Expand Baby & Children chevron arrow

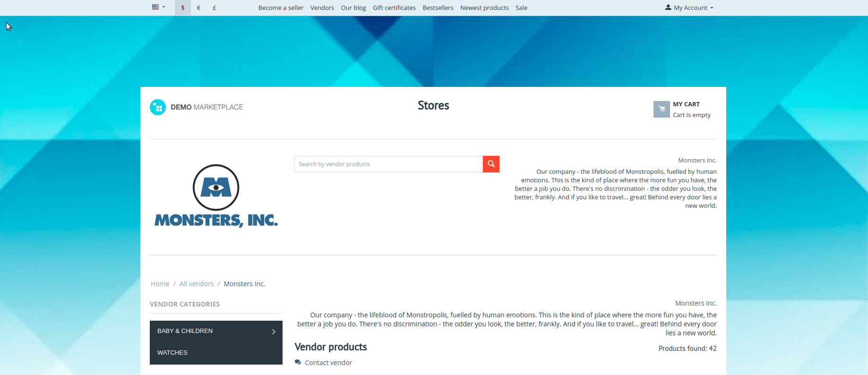274,332
